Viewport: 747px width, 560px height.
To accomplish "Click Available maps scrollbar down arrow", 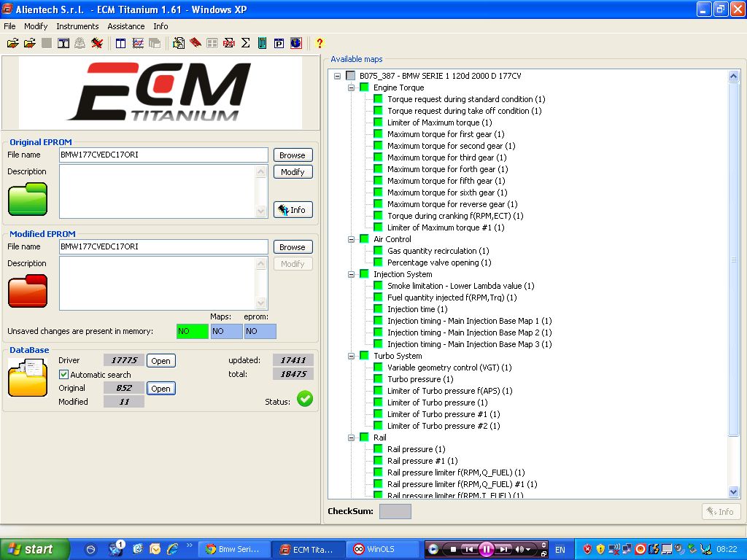I will point(734,492).
